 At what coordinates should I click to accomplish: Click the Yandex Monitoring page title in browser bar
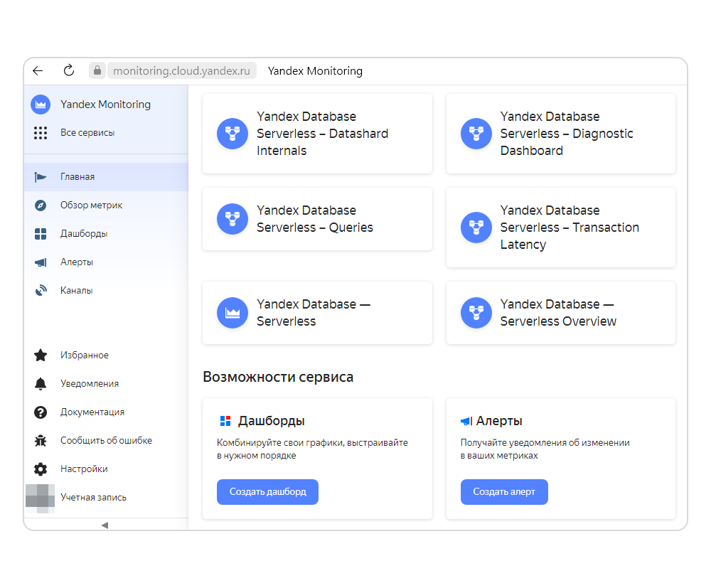point(315,71)
